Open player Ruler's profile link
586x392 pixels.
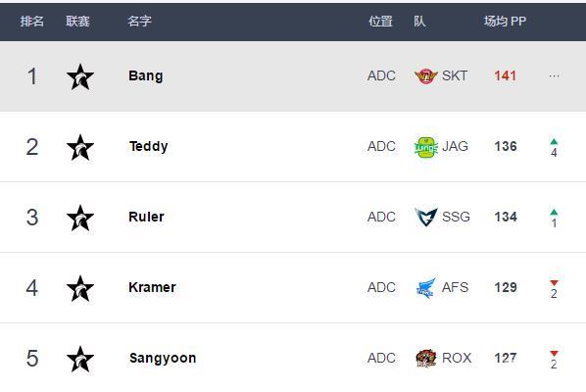pyautogui.click(x=146, y=217)
